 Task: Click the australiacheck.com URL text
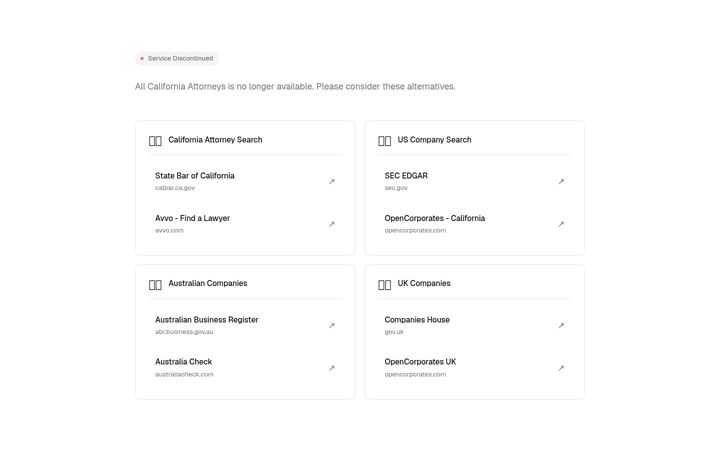[184, 374]
